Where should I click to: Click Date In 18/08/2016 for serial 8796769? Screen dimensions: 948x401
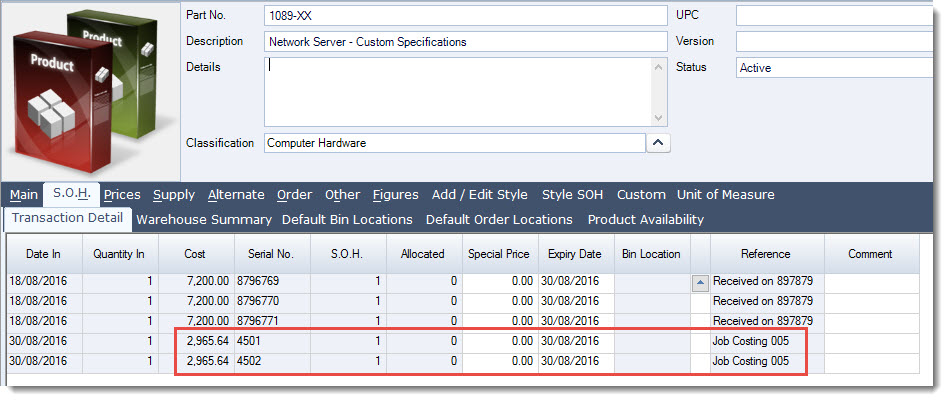44,281
